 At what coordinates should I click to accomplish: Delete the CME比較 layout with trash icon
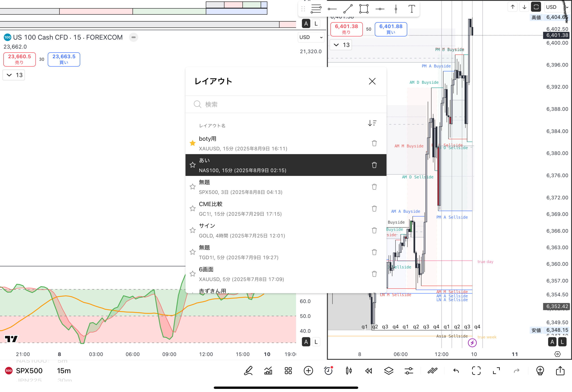[x=374, y=209]
